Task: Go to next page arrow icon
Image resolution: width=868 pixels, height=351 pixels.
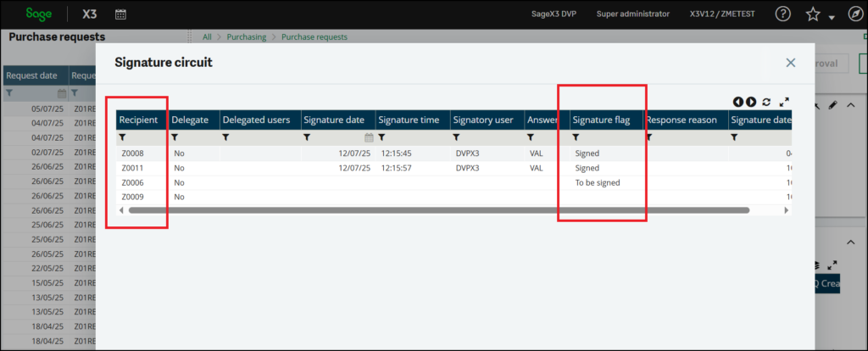Action: tap(751, 102)
